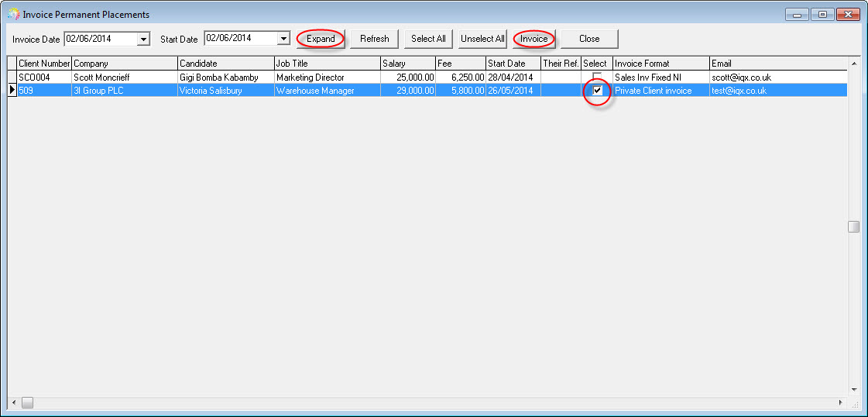Select Warehouse Manager job title cell

point(328,91)
